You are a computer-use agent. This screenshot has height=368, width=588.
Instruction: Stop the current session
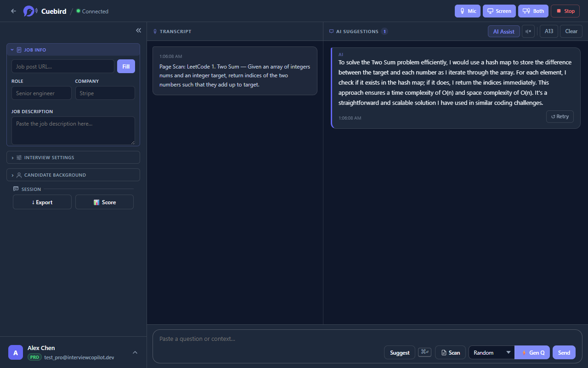[565, 11]
